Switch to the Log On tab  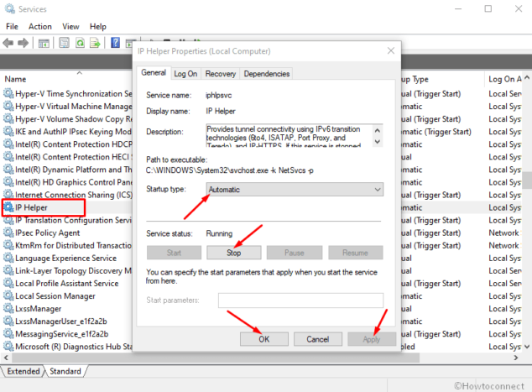(x=185, y=74)
